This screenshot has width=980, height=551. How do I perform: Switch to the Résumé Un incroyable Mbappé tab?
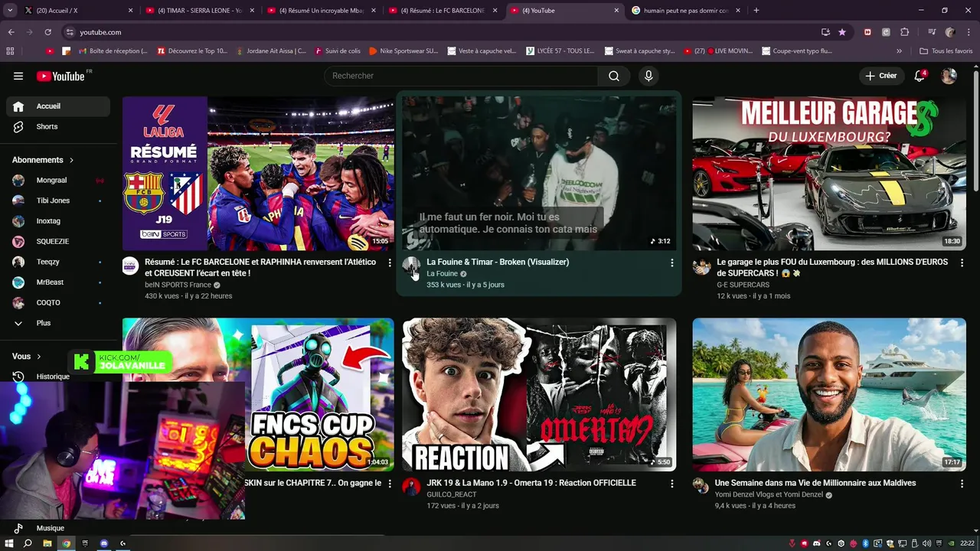[x=320, y=11]
